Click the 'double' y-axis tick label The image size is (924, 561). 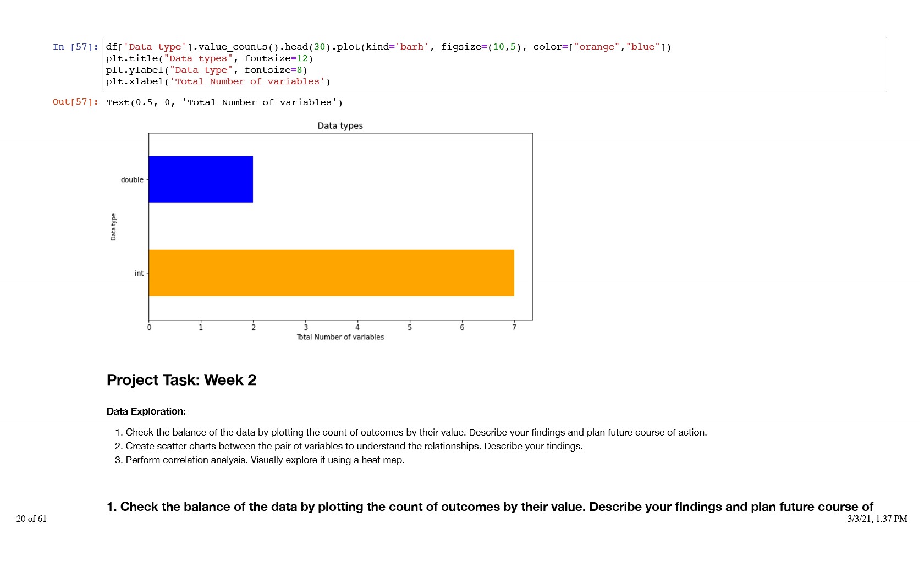tap(132, 180)
